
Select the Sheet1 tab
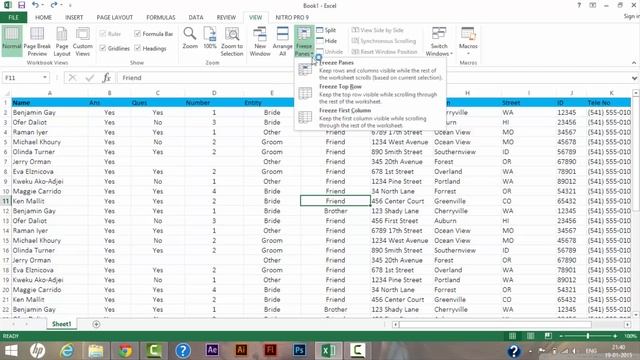(61, 324)
